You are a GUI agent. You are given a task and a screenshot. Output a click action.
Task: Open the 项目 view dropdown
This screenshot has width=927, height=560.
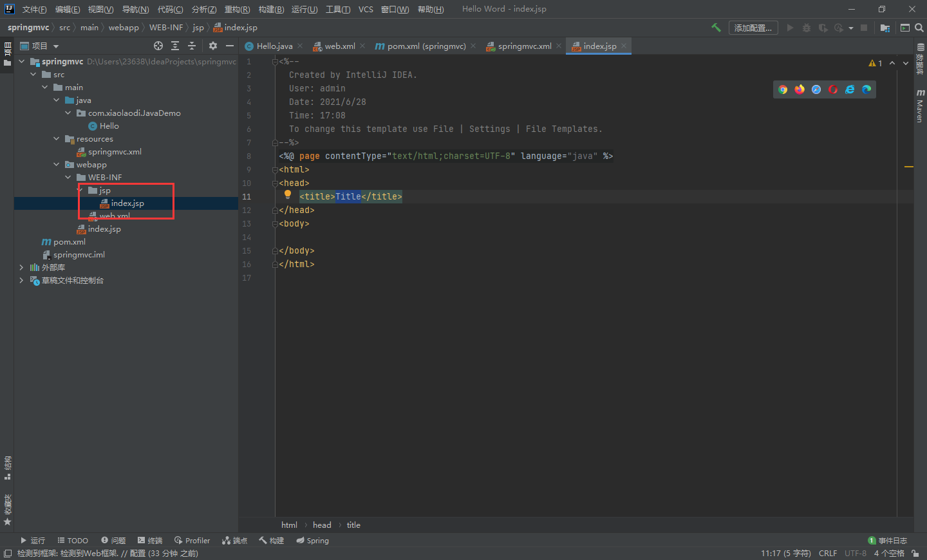coord(39,46)
